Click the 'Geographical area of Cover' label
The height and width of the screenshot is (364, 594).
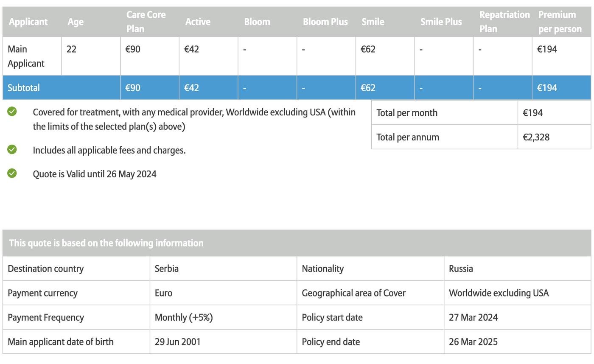tap(353, 293)
